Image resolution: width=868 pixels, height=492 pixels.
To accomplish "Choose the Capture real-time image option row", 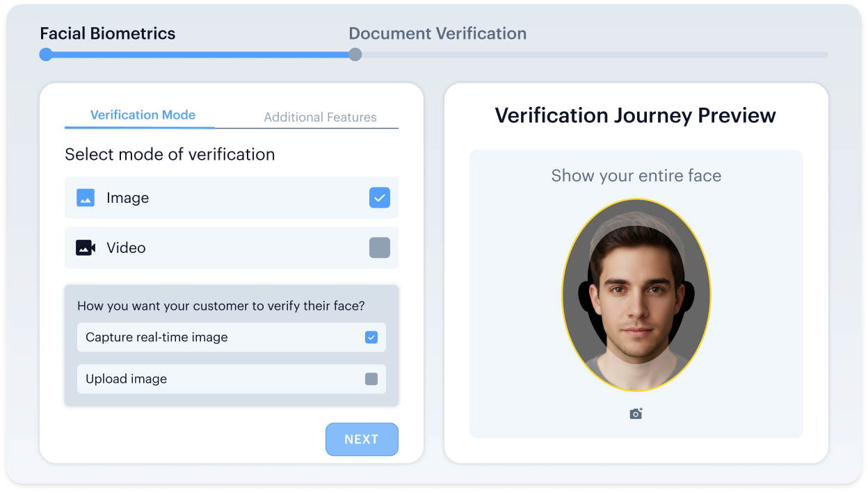I will [232, 337].
